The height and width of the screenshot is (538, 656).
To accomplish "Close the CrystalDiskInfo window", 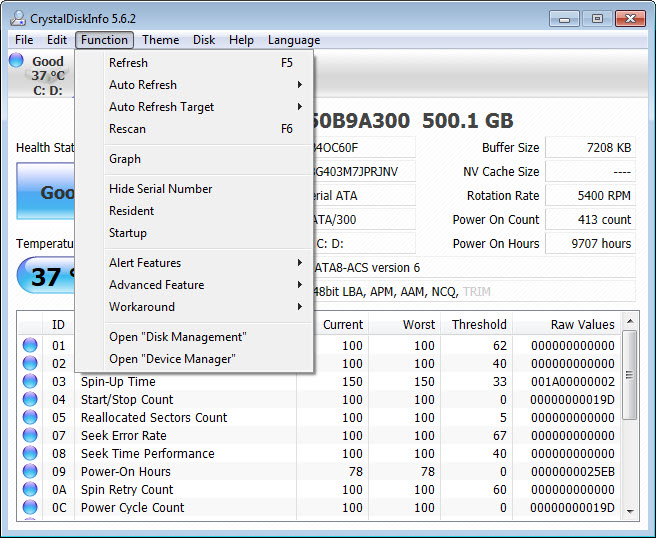I will 630,18.
